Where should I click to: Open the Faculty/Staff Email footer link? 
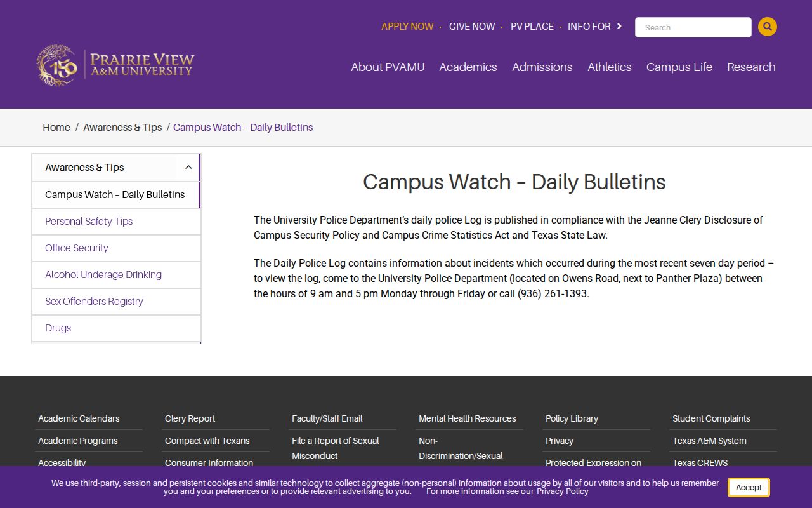click(x=327, y=418)
